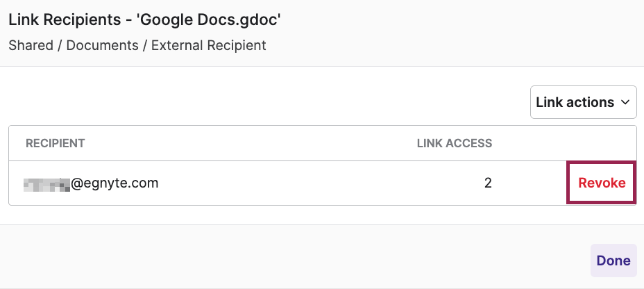Select the LINK ACCESS column header
644x289 pixels.
[x=455, y=143]
